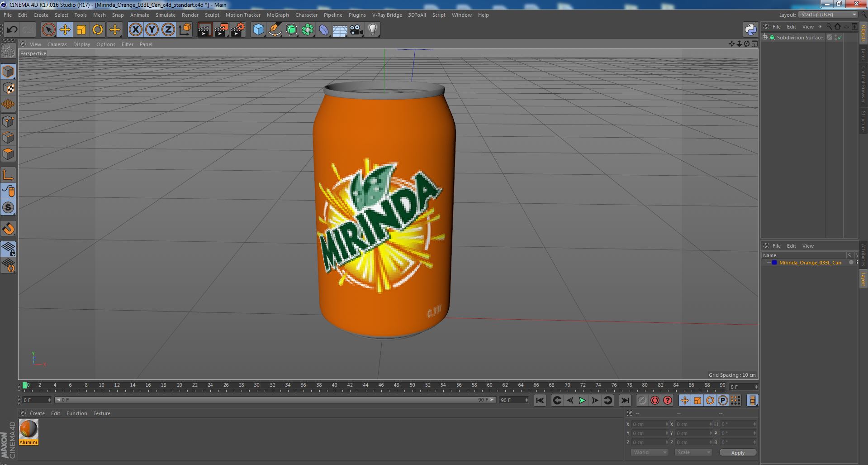This screenshot has height=465, width=868.
Task: Switch to Edges mode
Action: [8, 138]
